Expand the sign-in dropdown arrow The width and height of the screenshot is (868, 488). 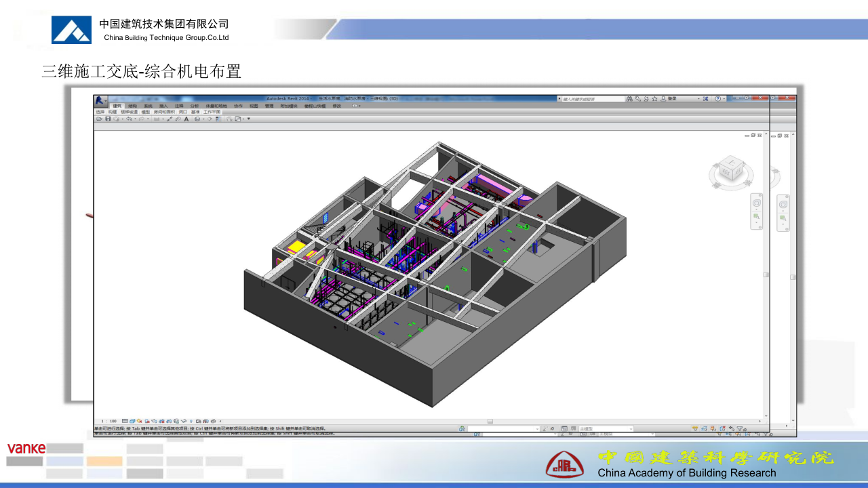[x=698, y=99]
